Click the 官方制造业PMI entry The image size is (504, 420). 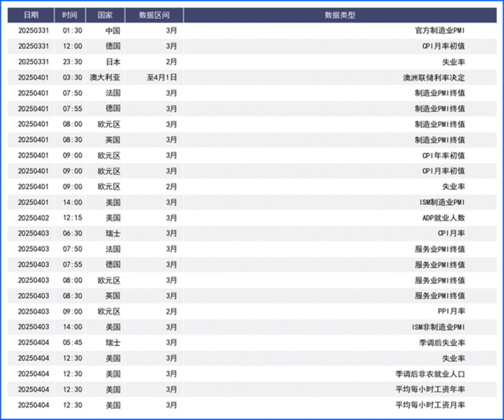pos(439,30)
